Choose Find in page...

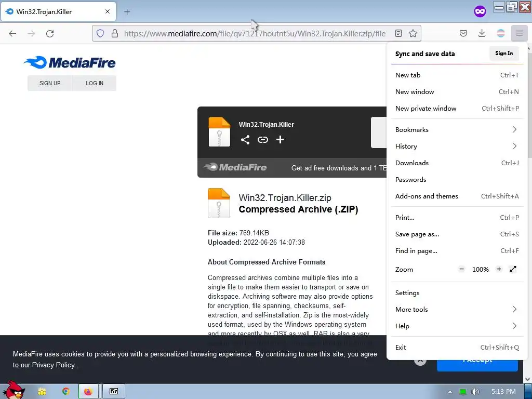(457, 251)
